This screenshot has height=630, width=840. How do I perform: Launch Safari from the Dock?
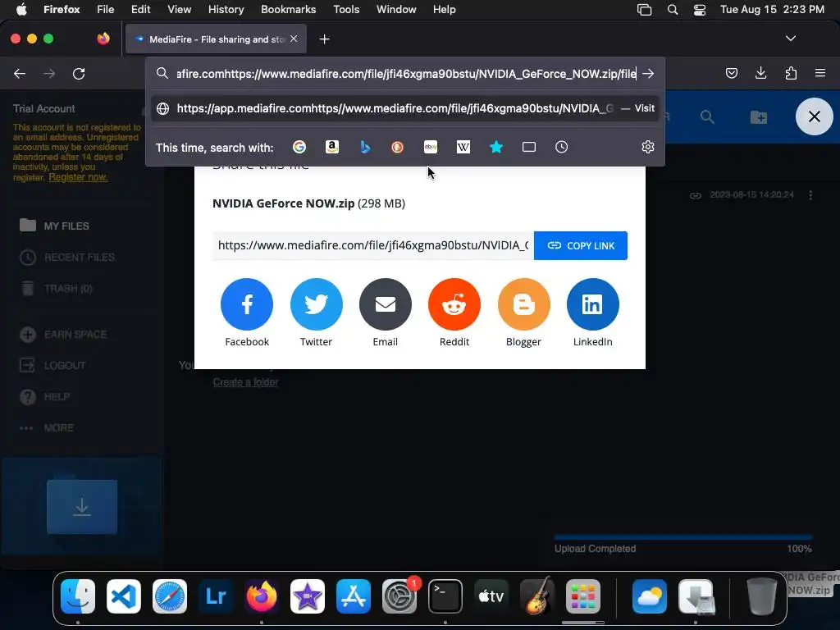(170, 596)
